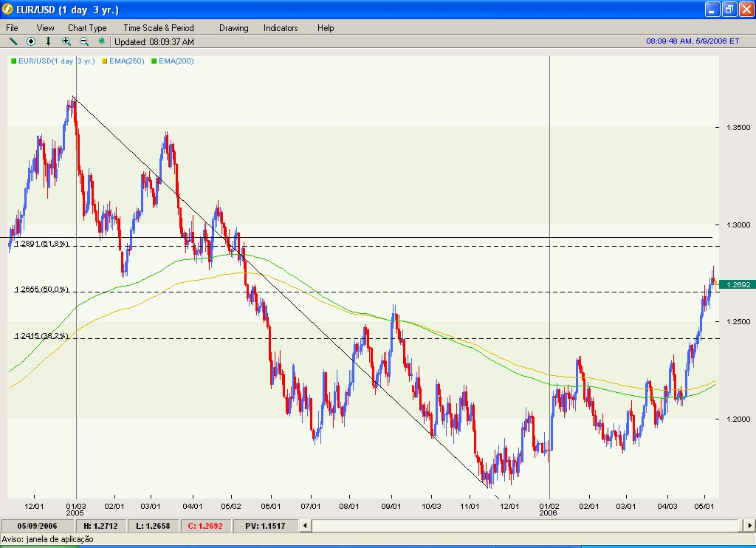Screen dimensions: 756x548
Task: Click the green refresh status dot
Action: [102, 41]
